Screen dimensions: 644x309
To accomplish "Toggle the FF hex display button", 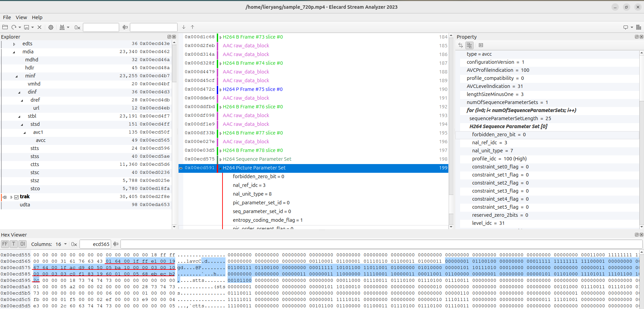I will (5, 244).
